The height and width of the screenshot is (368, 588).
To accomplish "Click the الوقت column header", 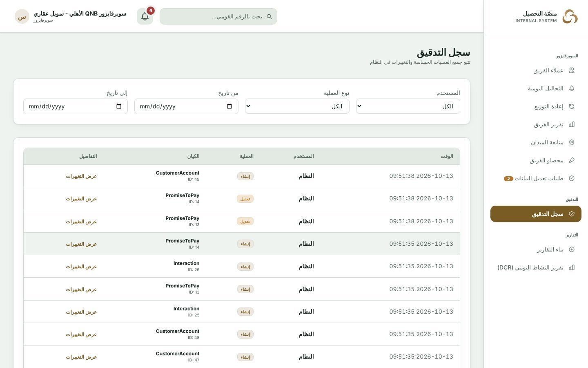I will (447, 156).
